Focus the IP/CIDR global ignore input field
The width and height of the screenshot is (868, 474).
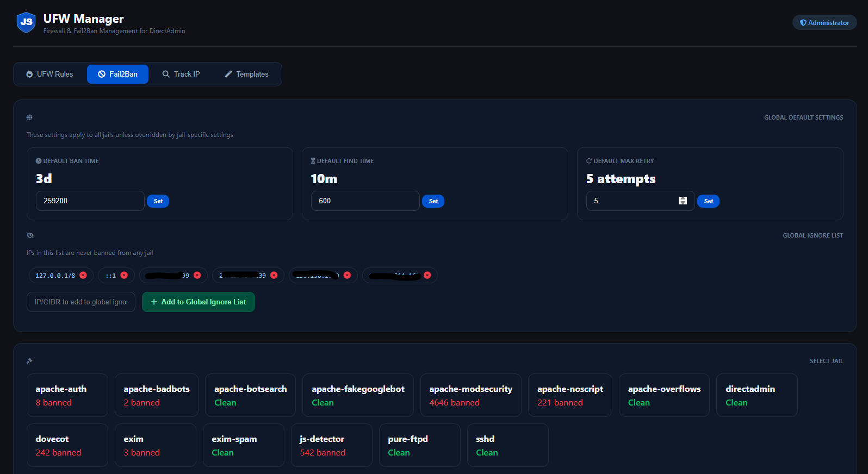(81, 302)
